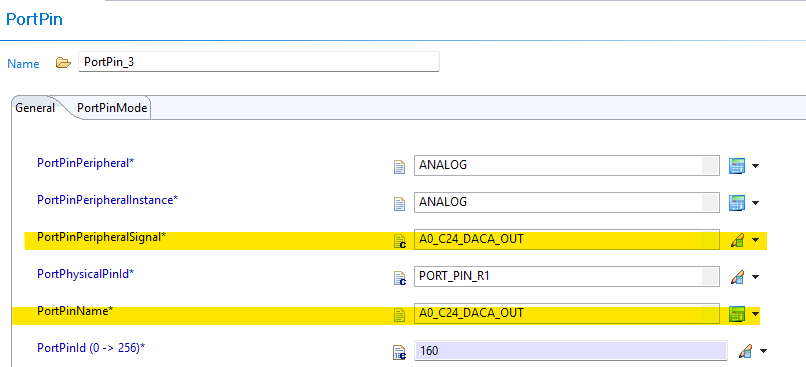The height and width of the screenshot is (367, 806).
Task: Click the PortPin_3 name input field
Action: point(259,62)
